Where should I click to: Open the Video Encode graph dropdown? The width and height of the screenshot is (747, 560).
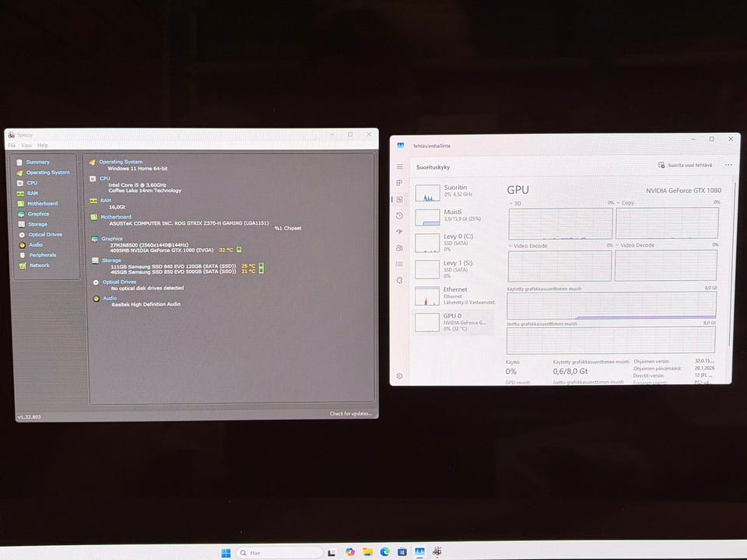click(528, 246)
